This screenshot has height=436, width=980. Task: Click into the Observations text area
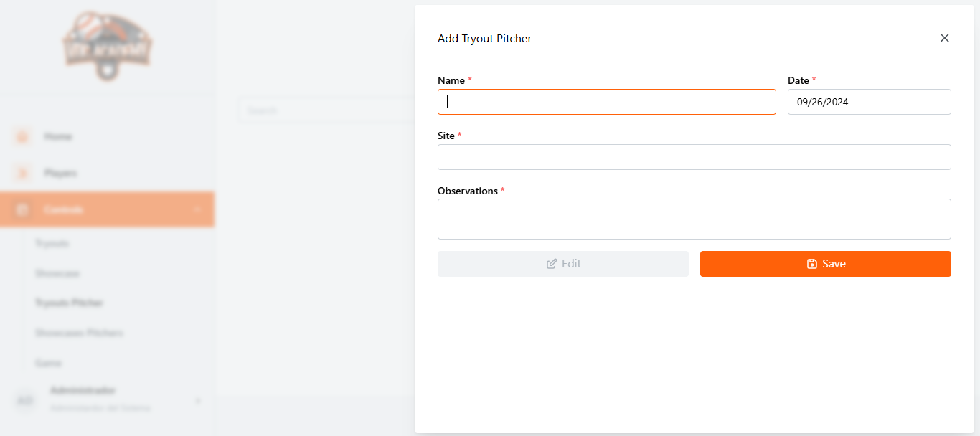(x=694, y=219)
